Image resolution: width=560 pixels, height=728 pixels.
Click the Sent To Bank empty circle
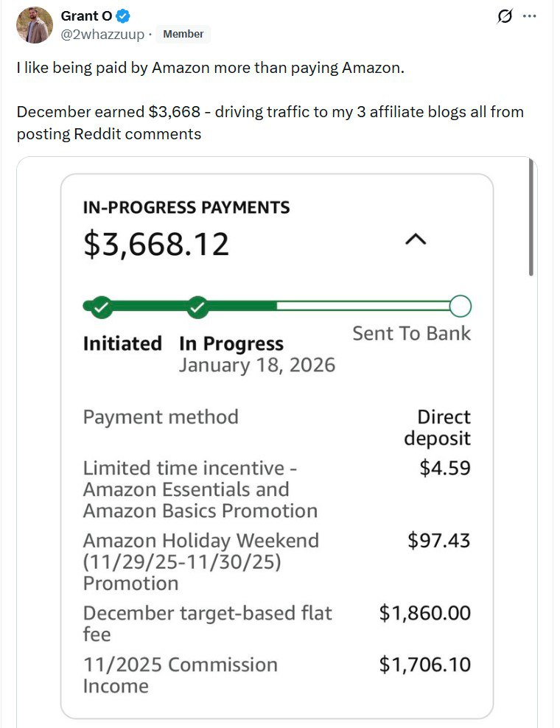460,306
